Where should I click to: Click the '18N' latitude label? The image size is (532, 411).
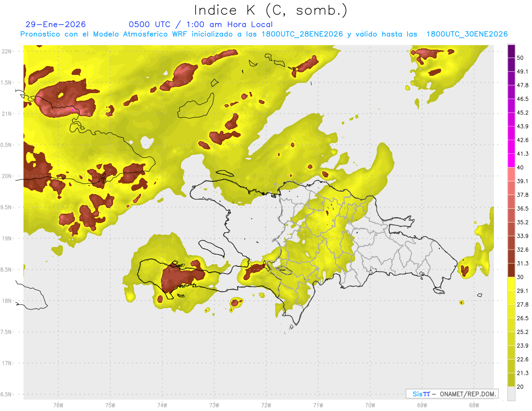[x=7, y=301]
